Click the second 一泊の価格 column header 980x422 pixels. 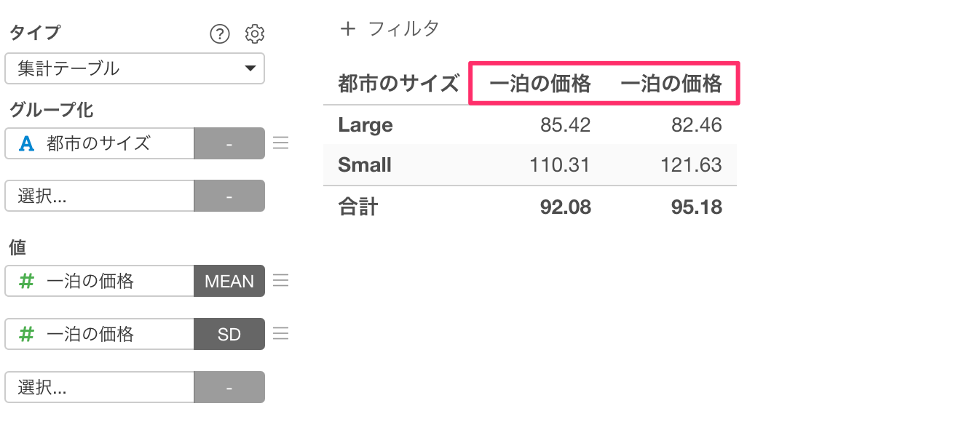point(671,84)
